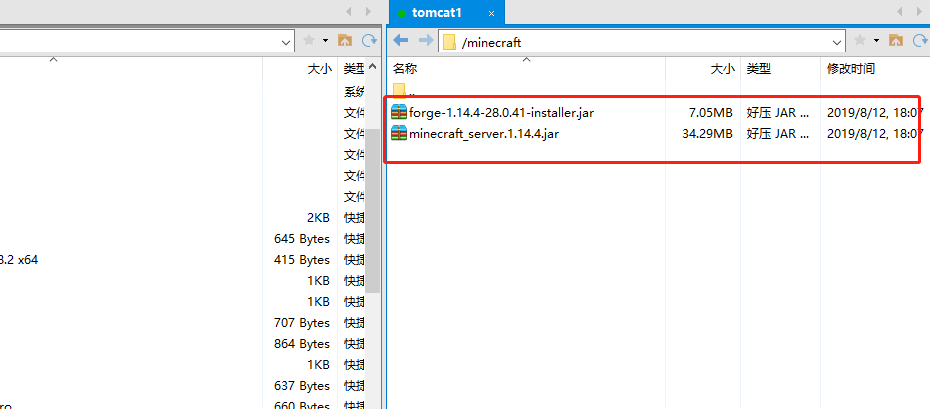
Task: Click the folder icon beside the /minecraft path
Action: click(450, 42)
